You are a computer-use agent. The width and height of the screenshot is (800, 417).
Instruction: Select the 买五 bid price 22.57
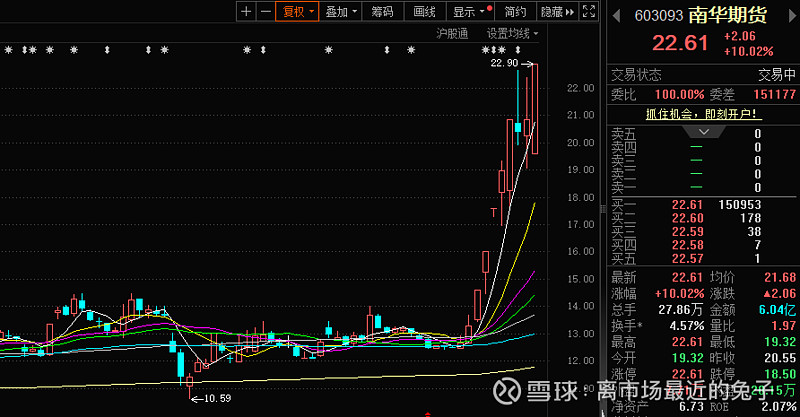point(687,259)
